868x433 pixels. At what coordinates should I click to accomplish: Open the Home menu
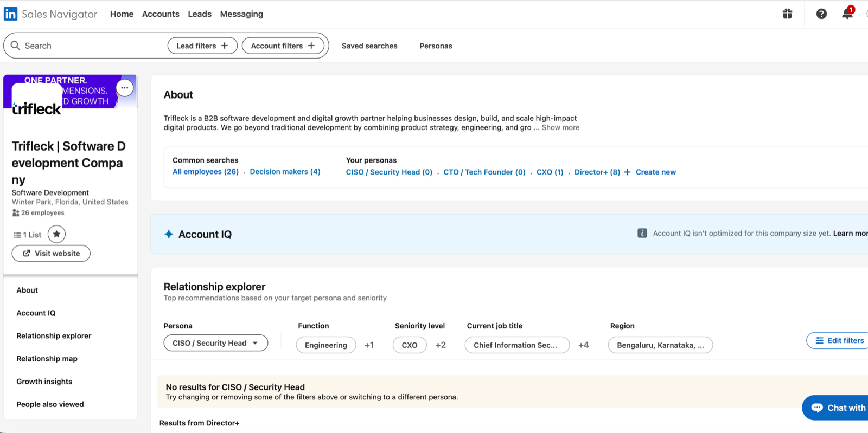pos(122,14)
